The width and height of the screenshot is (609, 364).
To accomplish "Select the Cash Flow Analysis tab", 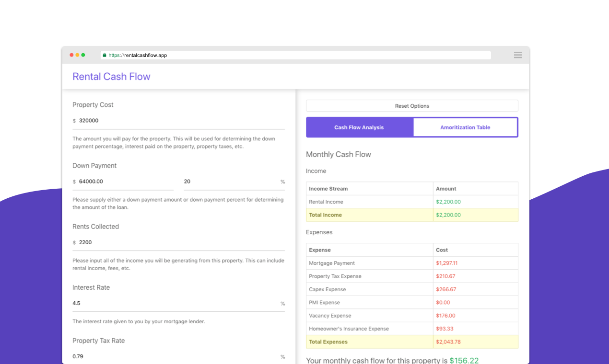I will tap(359, 127).
